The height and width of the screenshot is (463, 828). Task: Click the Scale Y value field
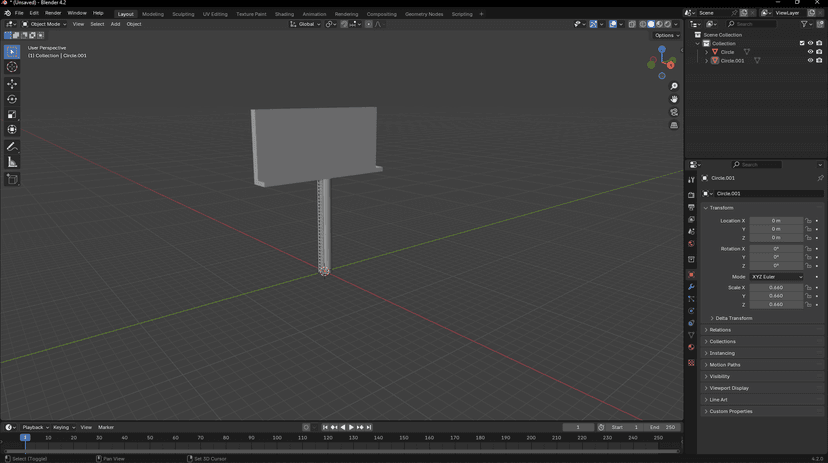coord(776,296)
